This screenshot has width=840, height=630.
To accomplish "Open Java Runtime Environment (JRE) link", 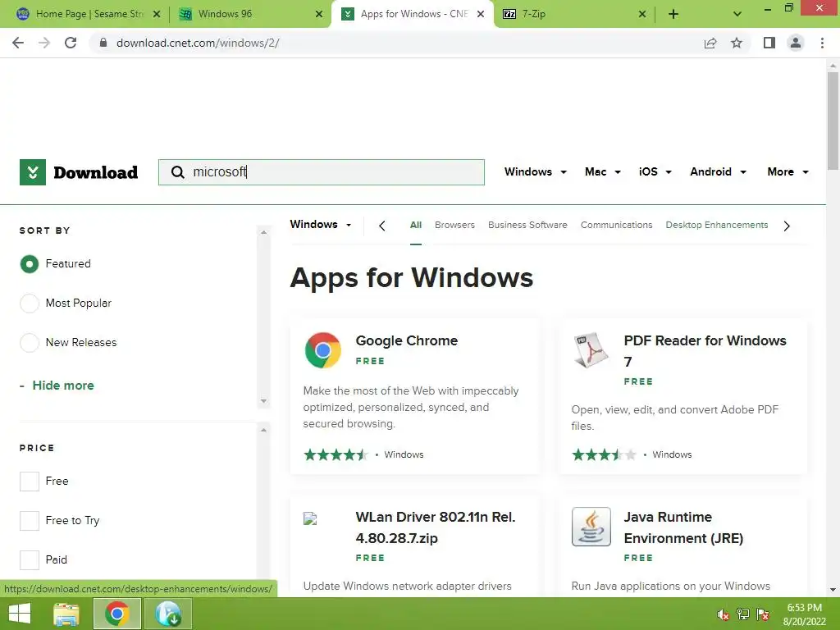I will pos(683,527).
